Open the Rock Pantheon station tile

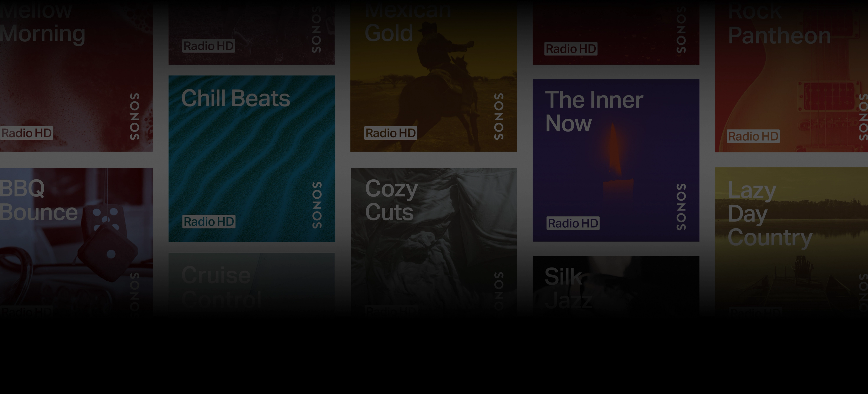pyautogui.click(x=792, y=76)
